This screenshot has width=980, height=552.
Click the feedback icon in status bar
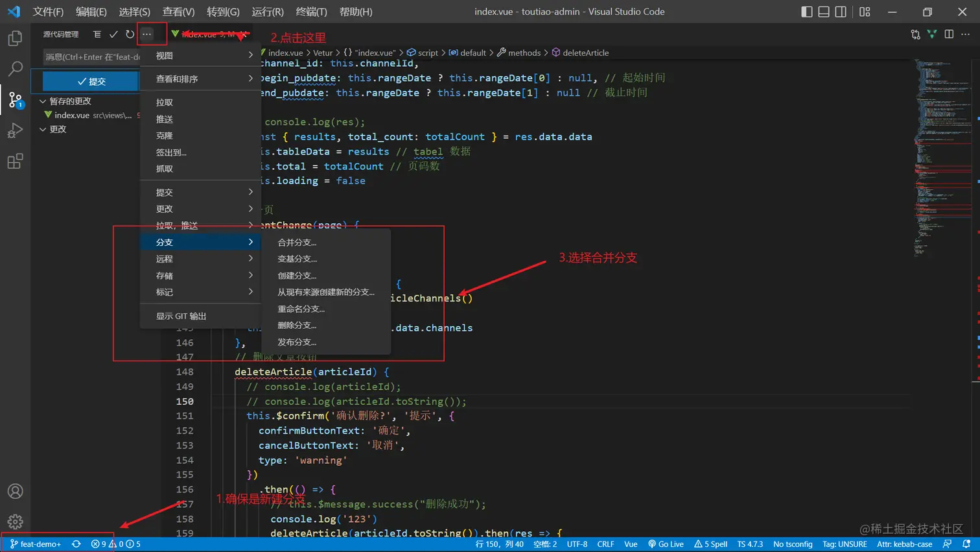click(x=947, y=544)
